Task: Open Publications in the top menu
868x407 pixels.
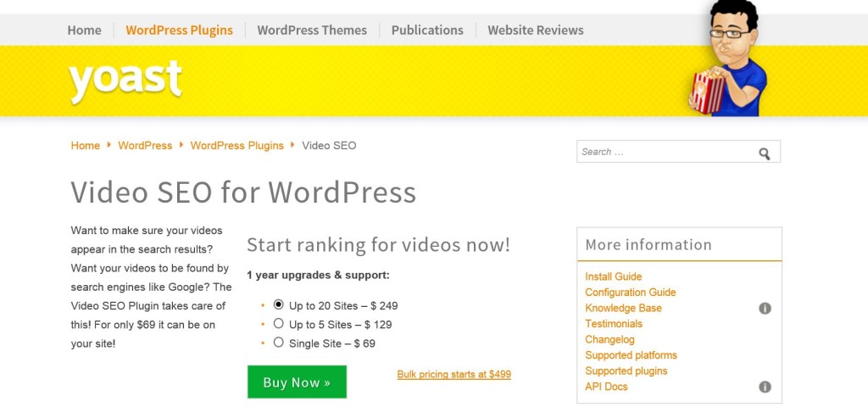Action: click(427, 30)
